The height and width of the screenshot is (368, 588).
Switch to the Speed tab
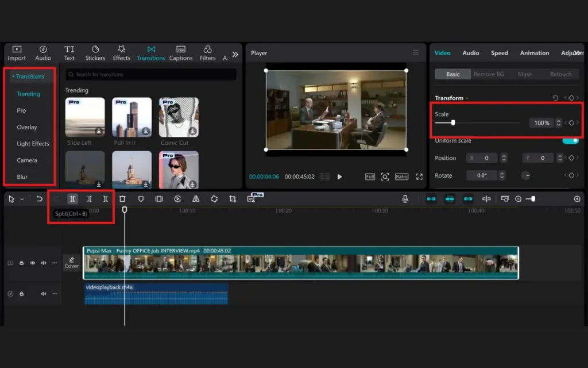click(x=499, y=52)
